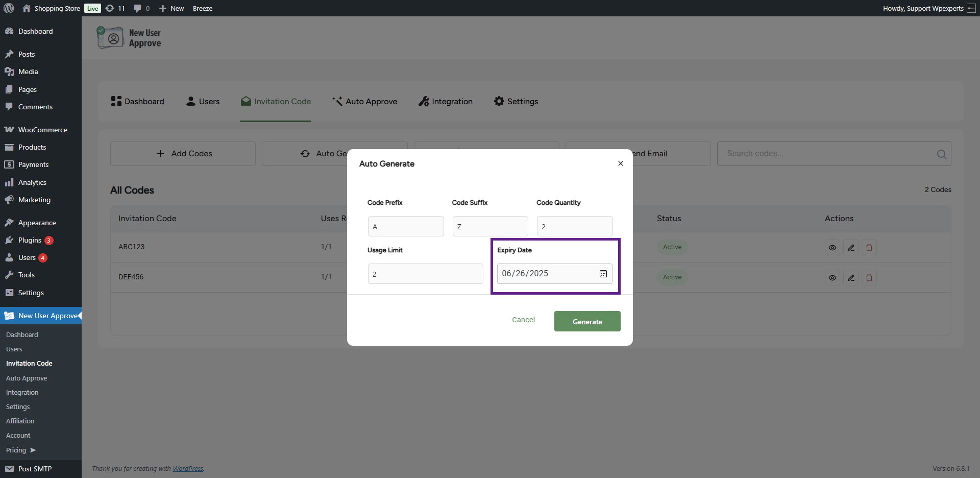Click Cancel in Auto Generate dialog
The width and height of the screenshot is (980, 478).
pos(523,320)
